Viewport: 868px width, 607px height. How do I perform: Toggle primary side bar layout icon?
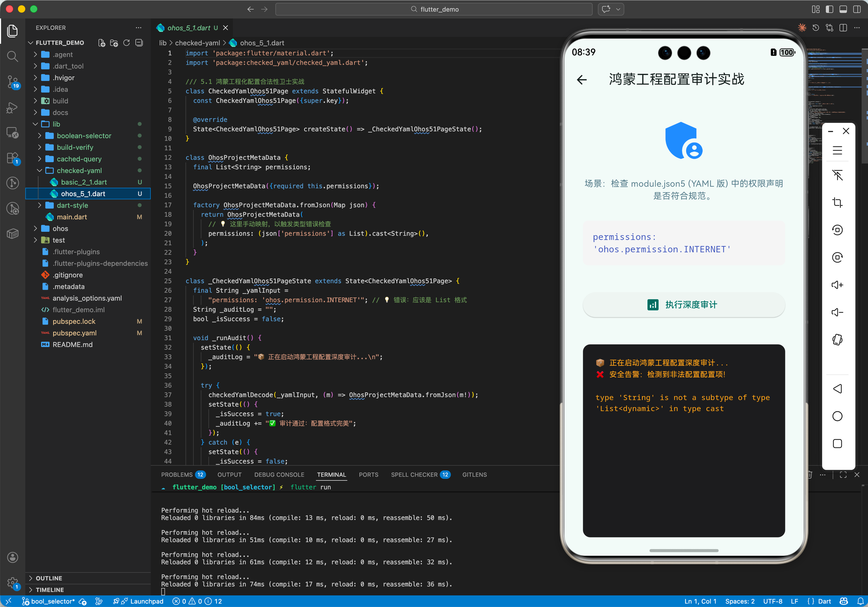pyautogui.click(x=829, y=9)
